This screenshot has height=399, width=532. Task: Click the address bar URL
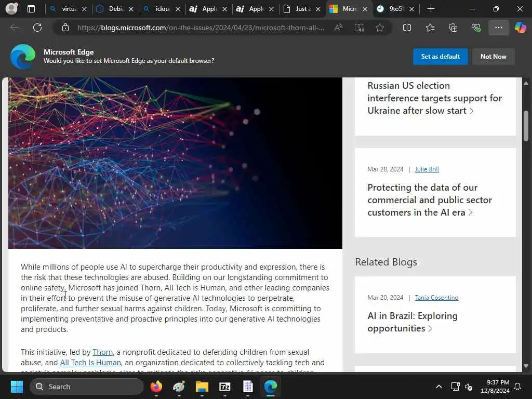(x=200, y=28)
